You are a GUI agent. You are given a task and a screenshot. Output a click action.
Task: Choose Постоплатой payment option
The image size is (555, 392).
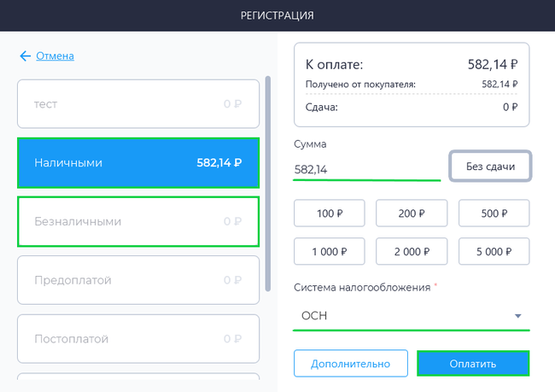[x=138, y=339]
